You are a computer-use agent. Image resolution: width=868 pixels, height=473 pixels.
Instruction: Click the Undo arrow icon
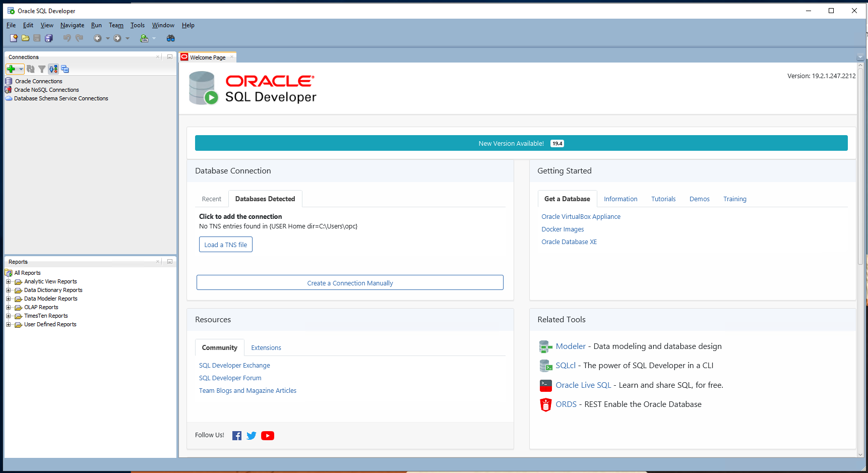pos(67,38)
